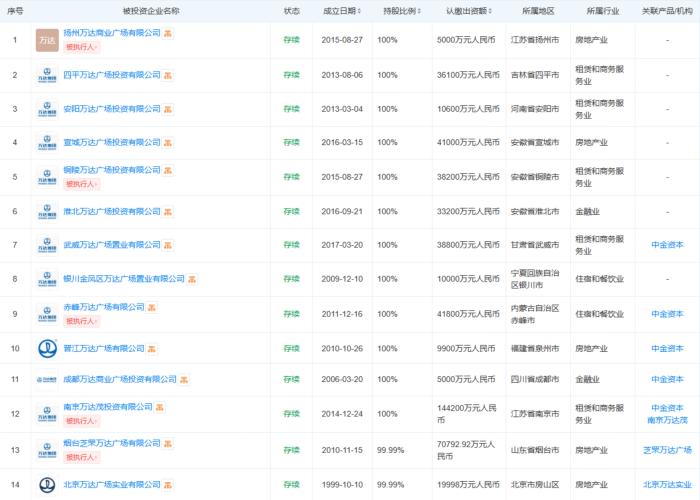Click the orange equity icon after 淮北万达广场投资有限公司
The image size is (700, 500).
[x=168, y=211]
